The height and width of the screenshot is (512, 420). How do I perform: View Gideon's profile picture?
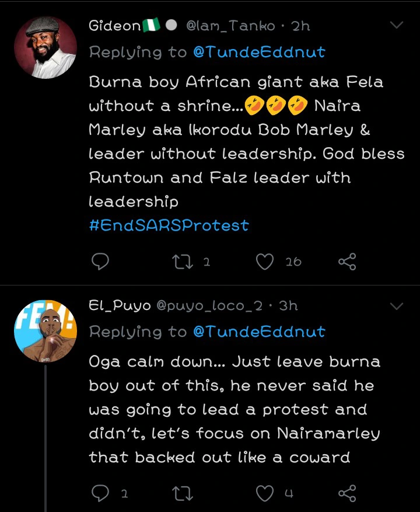coord(45,47)
